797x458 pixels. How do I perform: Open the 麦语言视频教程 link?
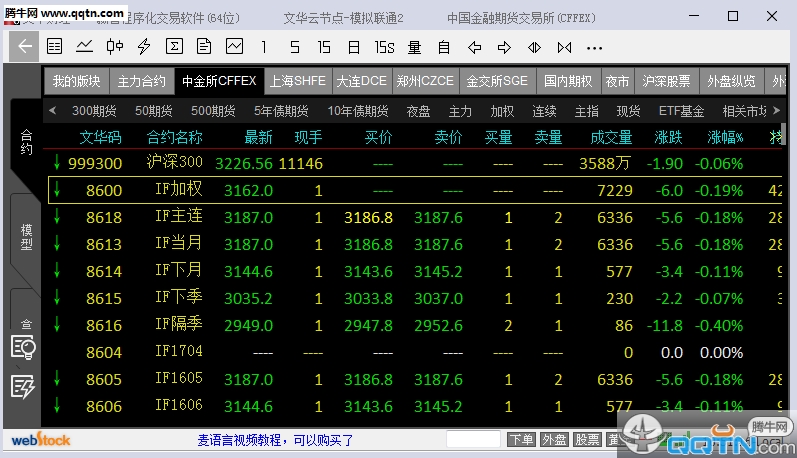(275, 440)
